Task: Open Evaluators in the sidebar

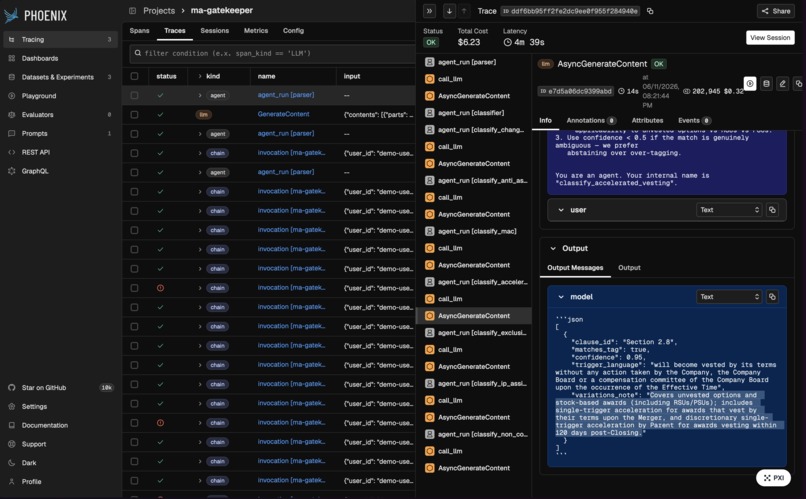Action: [x=60, y=115]
